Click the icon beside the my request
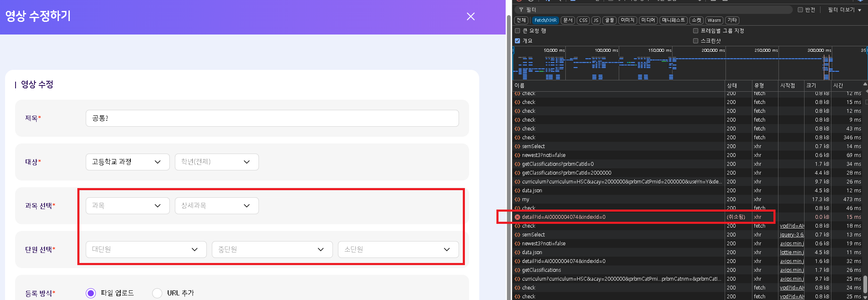868x300 pixels. (517, 199)
